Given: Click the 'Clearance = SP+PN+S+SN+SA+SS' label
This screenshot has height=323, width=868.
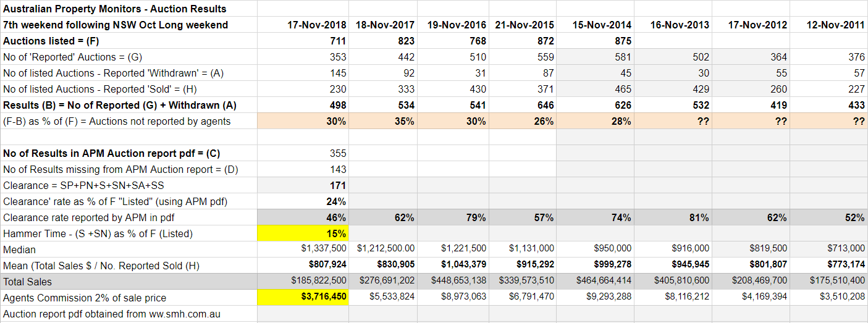Looking at the screenshot, I should [84, 185].
